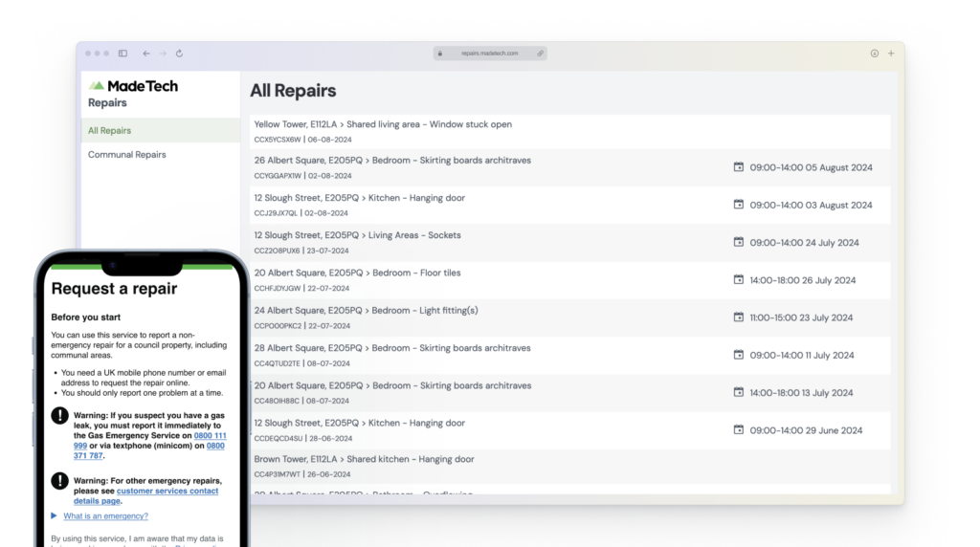Open 24 Albert Square Light fitting(s) repair
The width and height of the screenshot is (980, 547).
click(x=570, y=317)
